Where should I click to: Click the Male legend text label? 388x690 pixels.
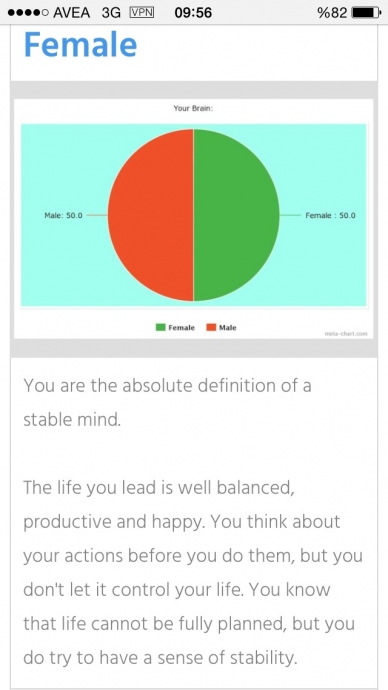coord(227,327)
